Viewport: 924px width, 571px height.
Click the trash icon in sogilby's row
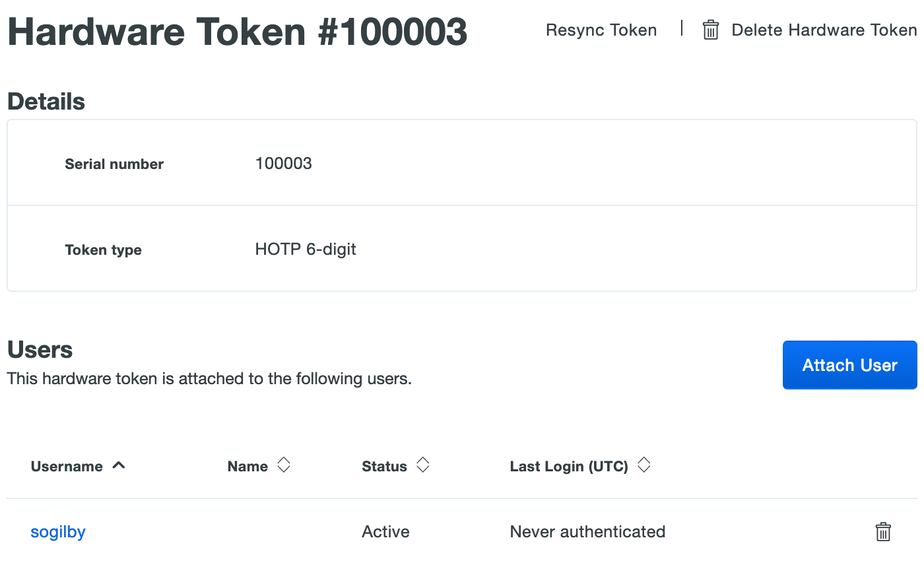(882, 531)
